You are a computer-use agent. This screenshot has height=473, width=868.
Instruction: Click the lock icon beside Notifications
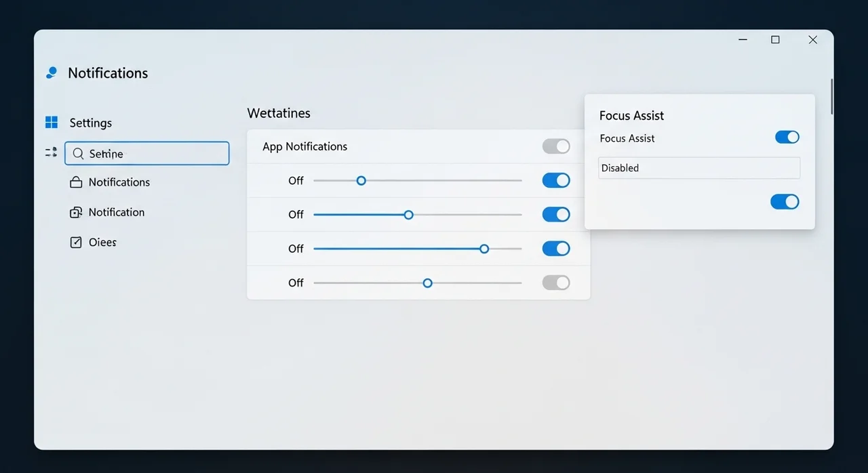pyautogui.click(x=76, y=182)
